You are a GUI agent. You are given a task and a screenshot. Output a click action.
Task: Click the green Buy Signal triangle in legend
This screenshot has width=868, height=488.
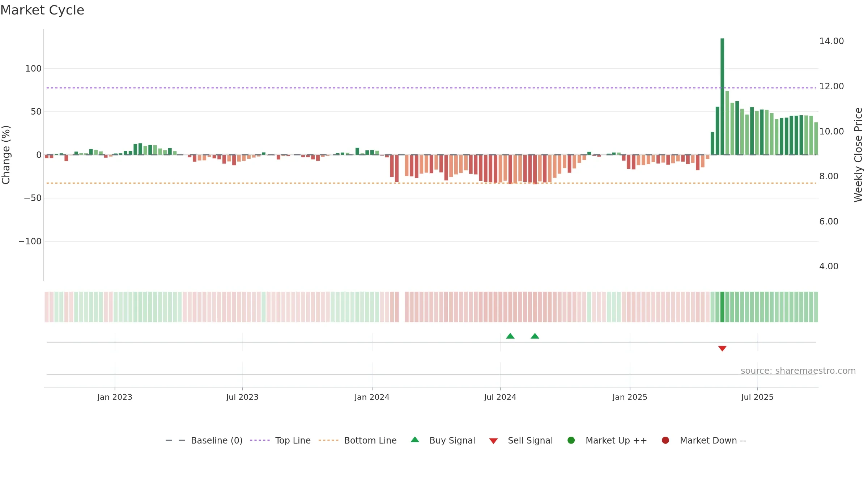click(415, 440)
